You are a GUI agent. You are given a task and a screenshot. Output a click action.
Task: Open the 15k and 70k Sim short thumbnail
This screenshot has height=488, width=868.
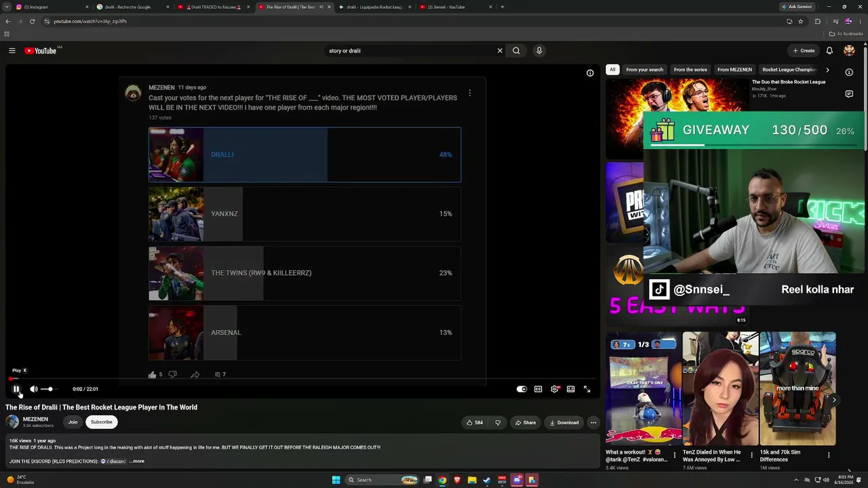[x=797, y=388]
